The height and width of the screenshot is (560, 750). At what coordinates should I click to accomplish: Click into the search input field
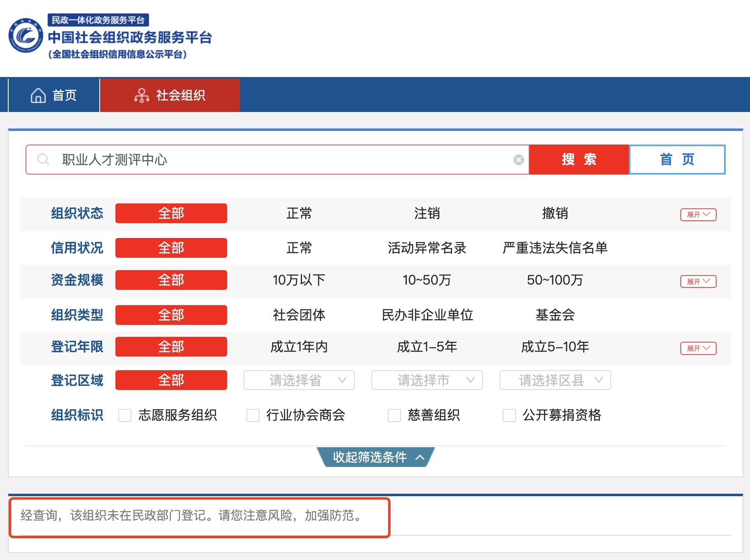click(280, 160)
